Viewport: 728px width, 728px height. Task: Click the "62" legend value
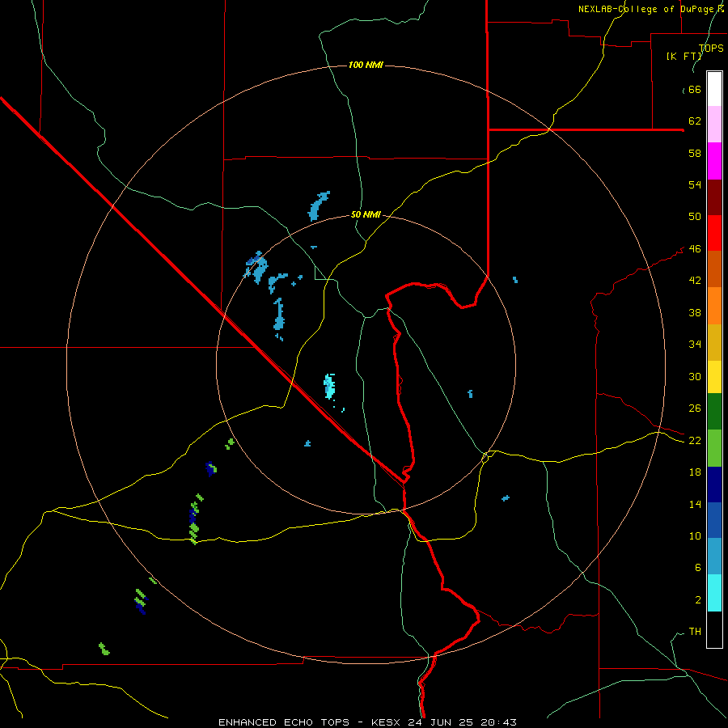click(x=695, y=121)
